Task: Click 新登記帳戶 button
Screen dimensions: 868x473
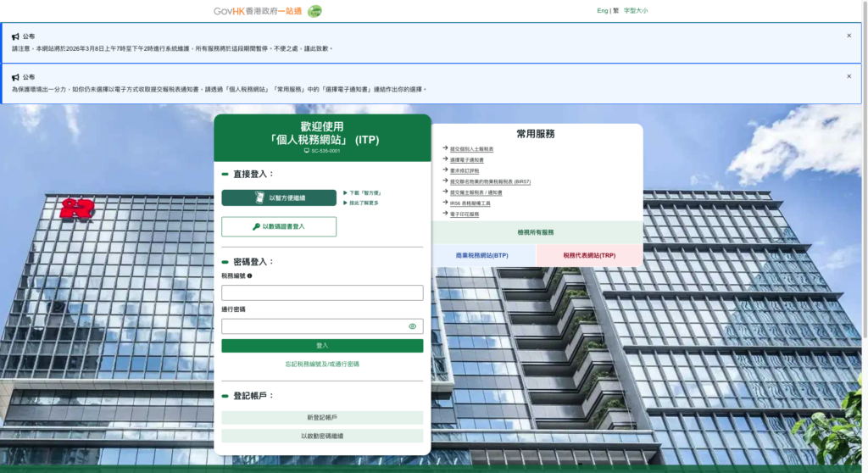Action: tap(322, 418)
